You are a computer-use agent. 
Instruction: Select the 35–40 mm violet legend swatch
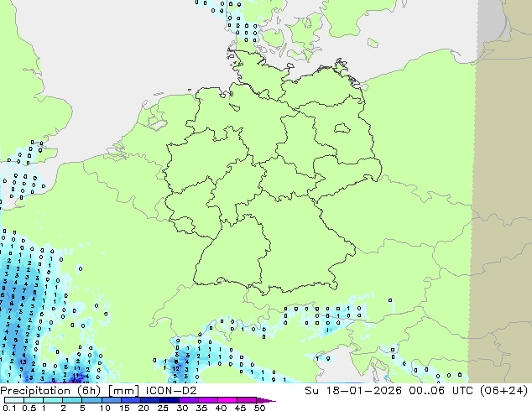tap(208, 400)
